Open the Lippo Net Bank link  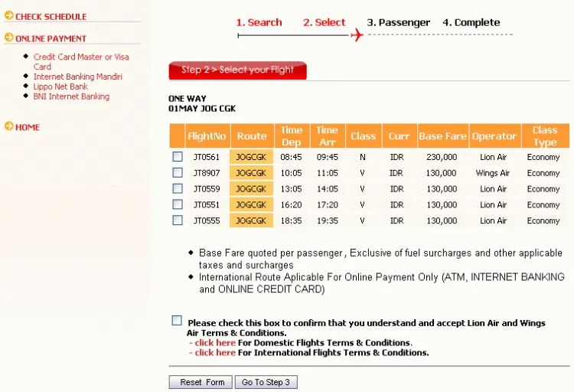[x=60, y=87]
